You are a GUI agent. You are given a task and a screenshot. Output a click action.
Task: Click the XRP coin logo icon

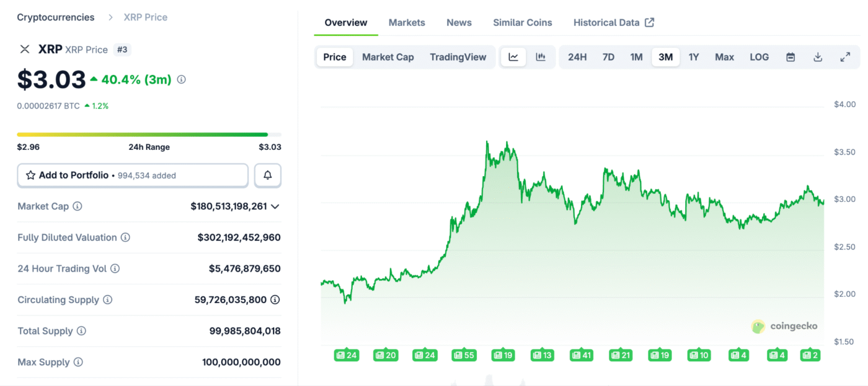point(25,50)
